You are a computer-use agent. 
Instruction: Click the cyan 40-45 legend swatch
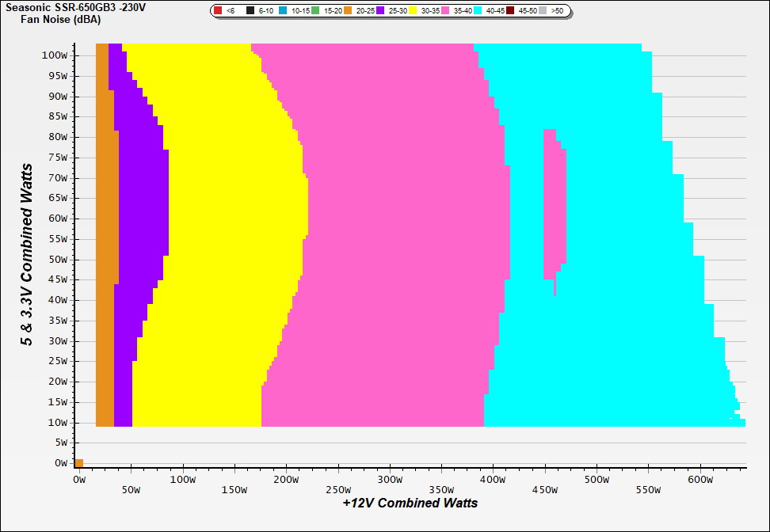(478, 11)
